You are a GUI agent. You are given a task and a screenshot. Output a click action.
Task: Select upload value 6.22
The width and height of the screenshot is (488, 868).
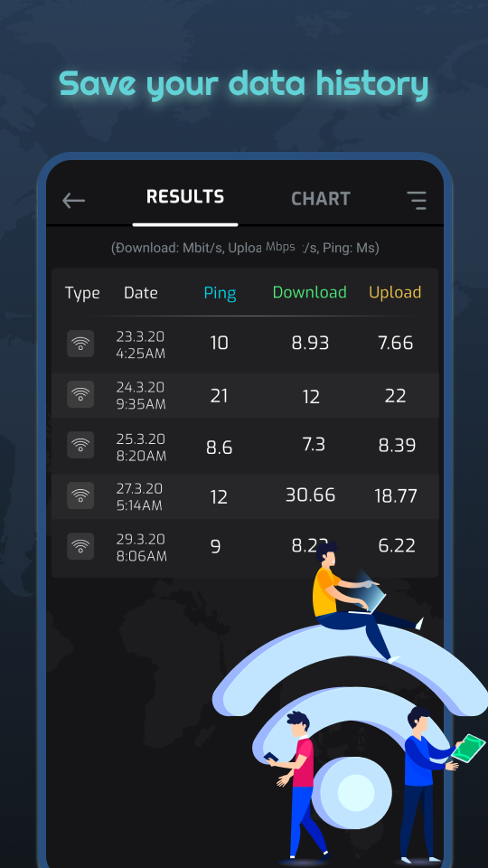coord(397,546)
